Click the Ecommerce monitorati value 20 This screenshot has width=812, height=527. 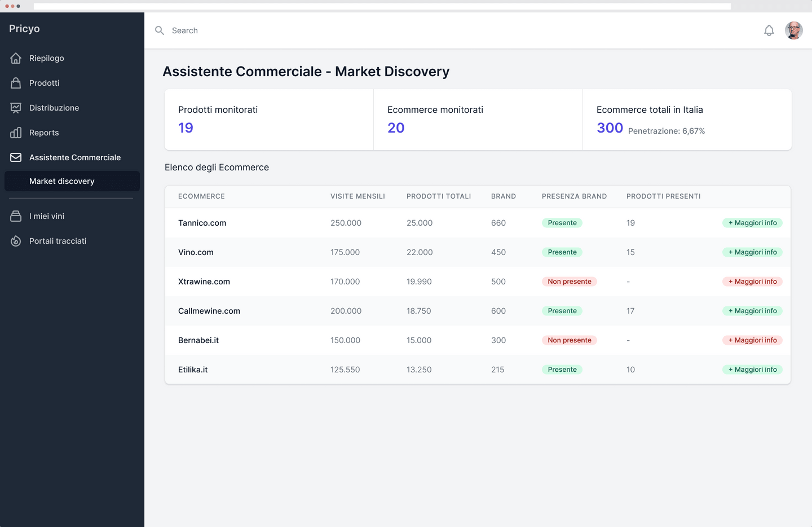click(x=396, y=128)
